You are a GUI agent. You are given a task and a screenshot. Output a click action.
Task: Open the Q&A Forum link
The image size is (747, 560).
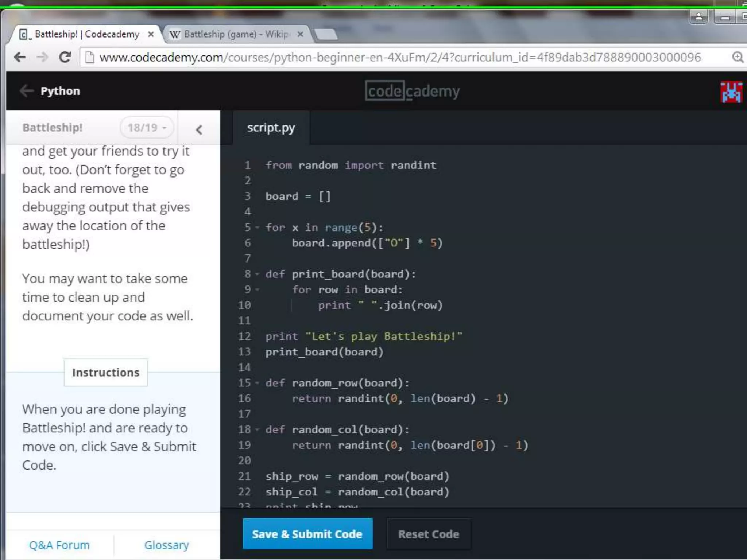click(59, 545)
